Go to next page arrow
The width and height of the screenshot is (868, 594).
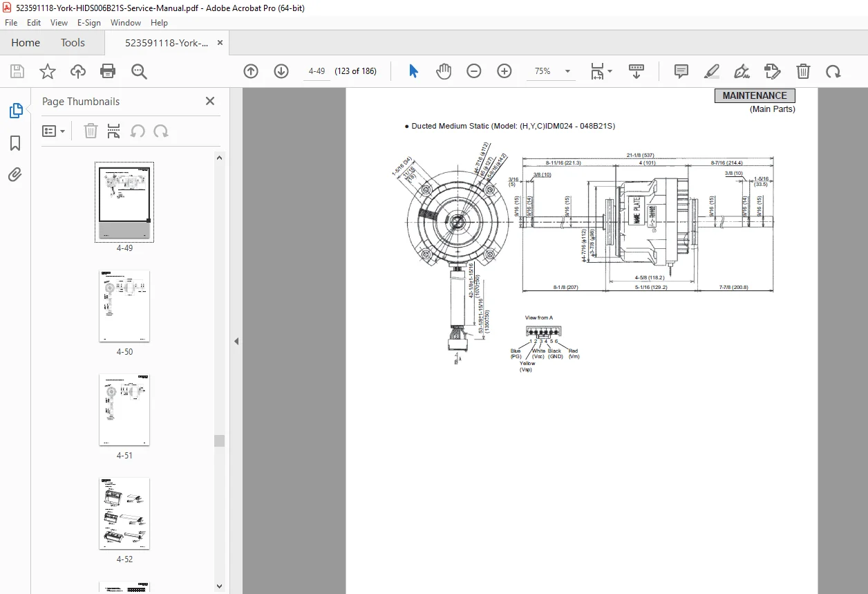[x=281, y=71]
